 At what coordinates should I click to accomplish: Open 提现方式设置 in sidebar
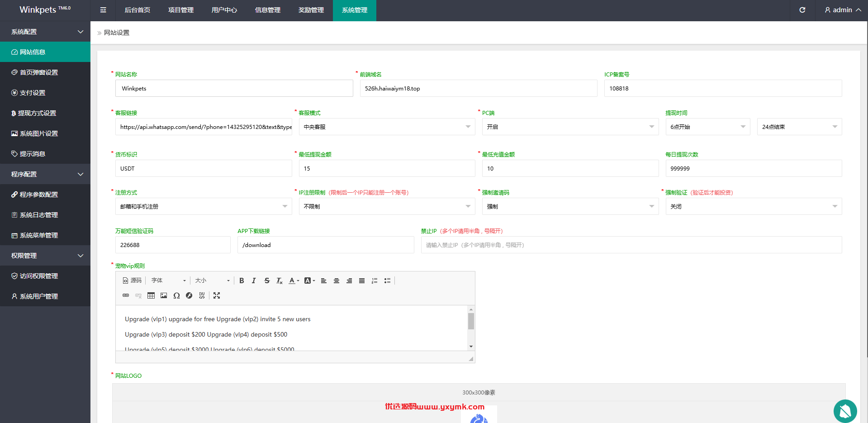pos(45,113)
